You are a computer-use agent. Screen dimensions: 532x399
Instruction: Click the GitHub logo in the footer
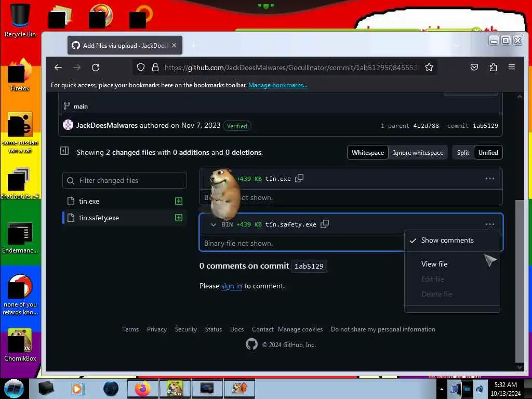[251, 344]
